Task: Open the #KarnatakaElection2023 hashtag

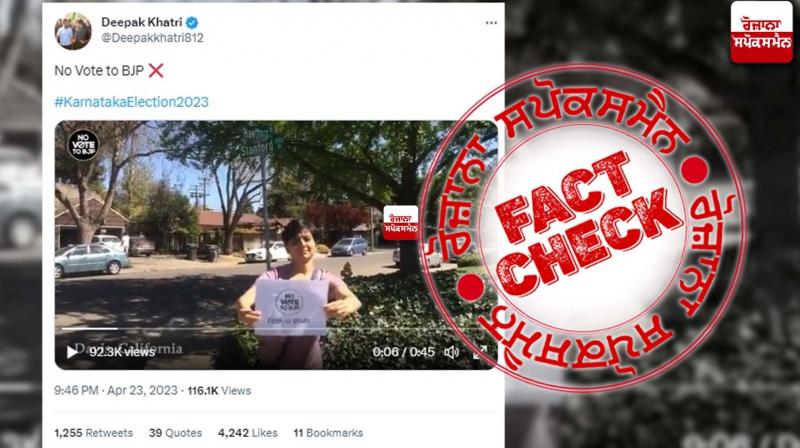Action: [131, 102]
